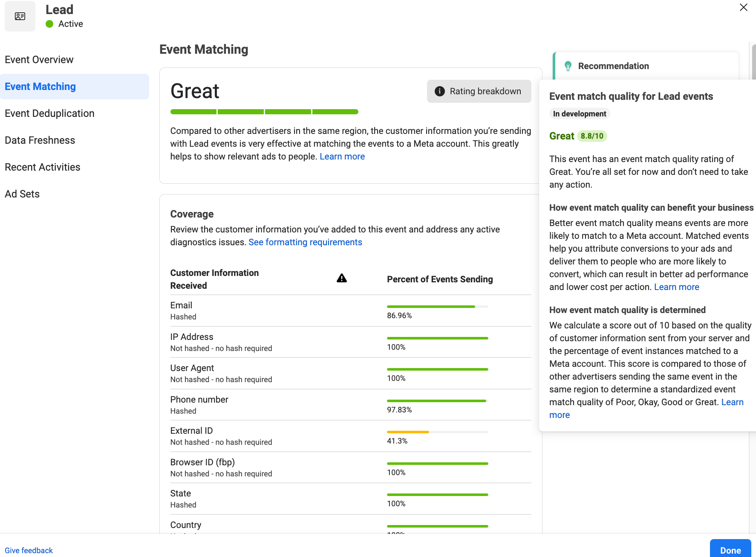
Task: Go to Event Deduplication
Action: coord(49,113)
